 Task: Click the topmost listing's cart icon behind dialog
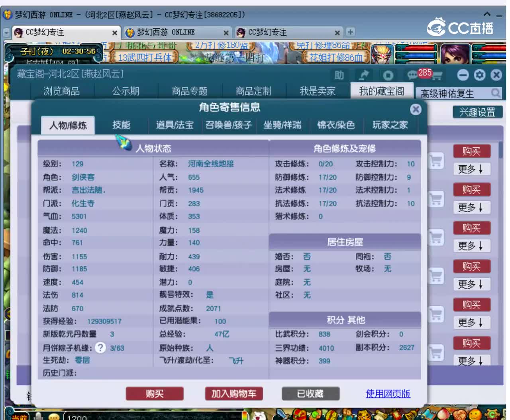(x=436, y=161)
